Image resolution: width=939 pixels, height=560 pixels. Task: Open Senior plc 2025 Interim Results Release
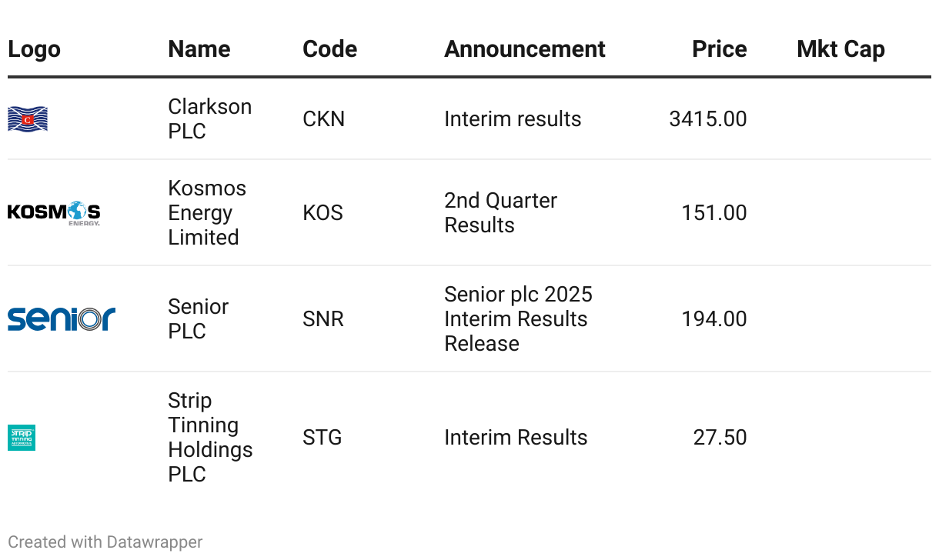[518, 318]
